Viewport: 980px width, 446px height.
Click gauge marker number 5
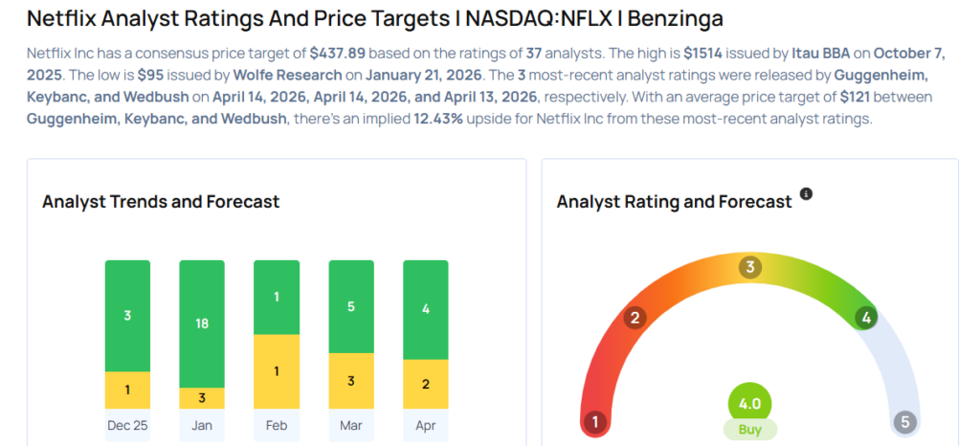(x=904, y=422)
